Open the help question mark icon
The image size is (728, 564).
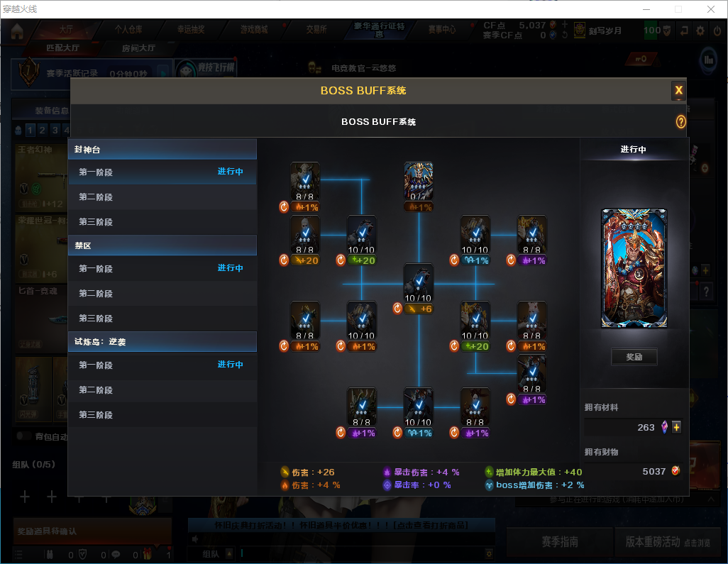pyautogui.click(x=680, y=121)
